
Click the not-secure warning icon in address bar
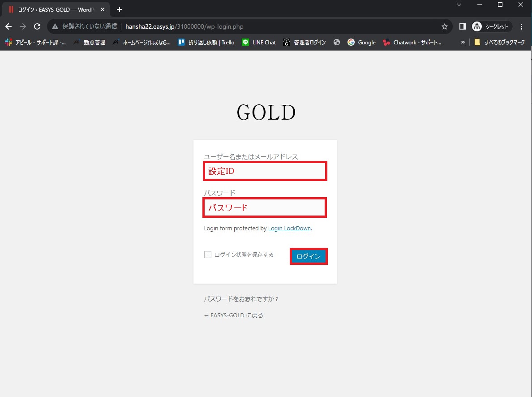tap(55, 26)
